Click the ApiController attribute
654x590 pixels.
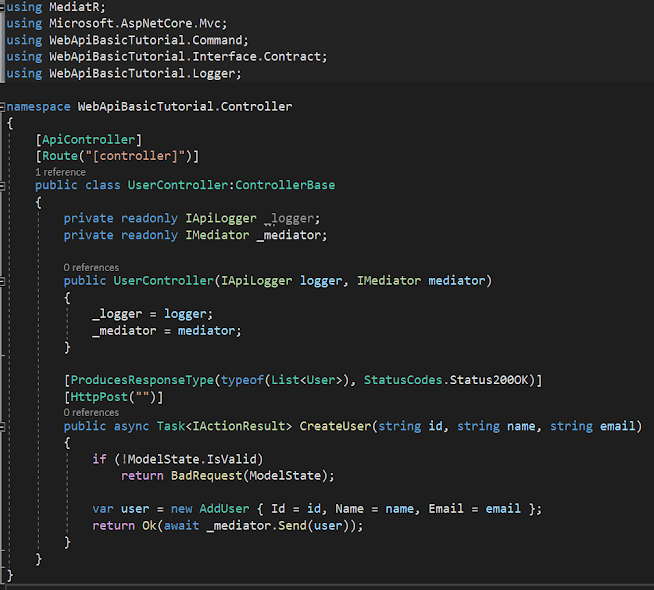[88, 139]
